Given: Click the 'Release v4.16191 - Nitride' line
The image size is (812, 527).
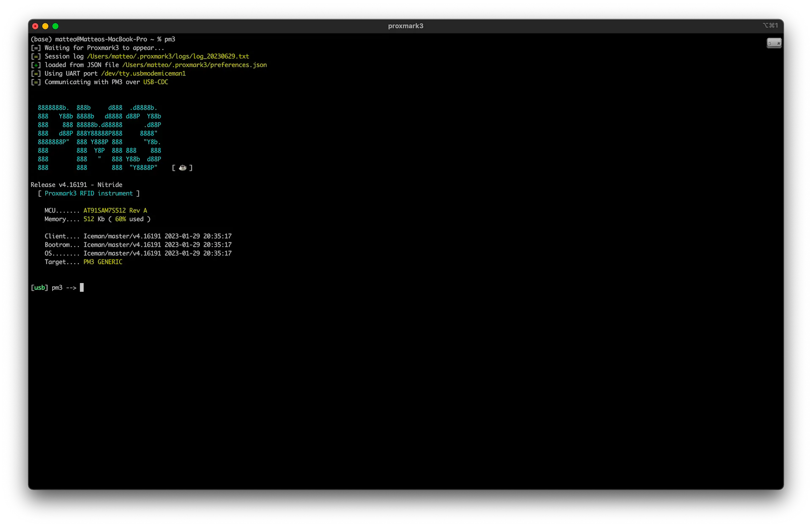Looking at the screenshot, I should [76, 185].
